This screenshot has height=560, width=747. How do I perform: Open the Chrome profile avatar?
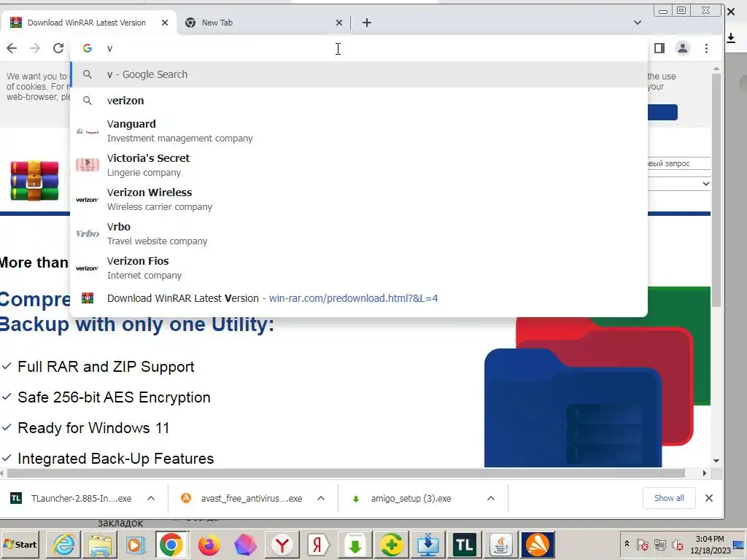[683, 48]
